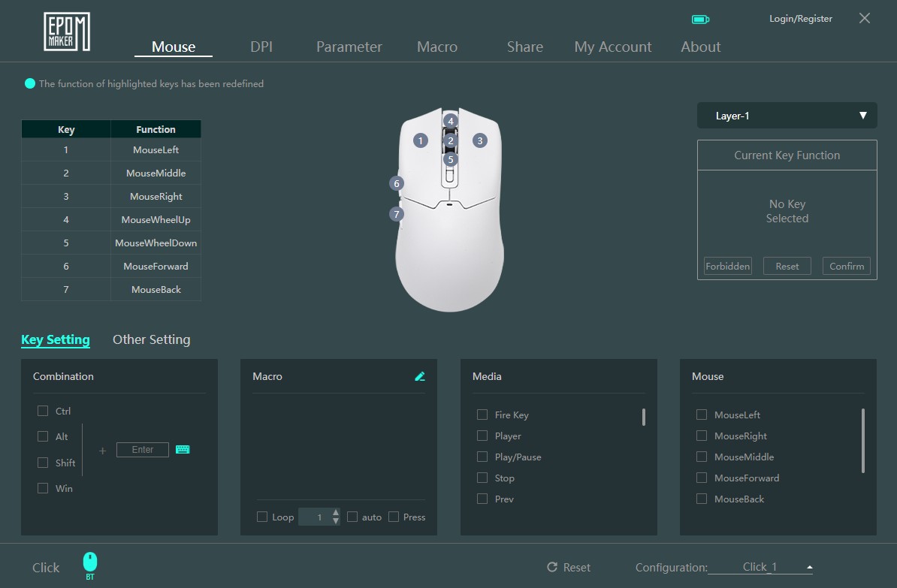
Task: Toggle the macro Press checkbox
Action: pyautogui.click(x=394, y=517)
